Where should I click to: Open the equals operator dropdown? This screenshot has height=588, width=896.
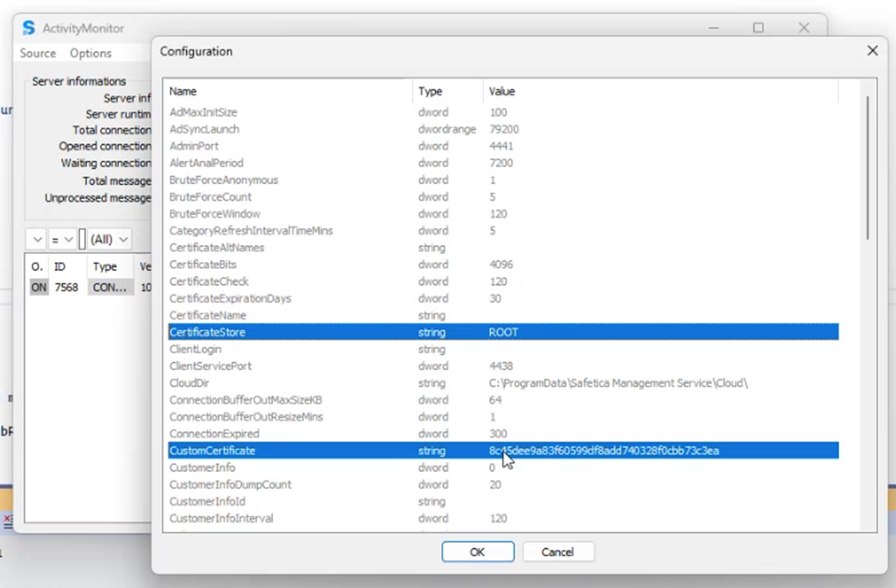(65, 239)
